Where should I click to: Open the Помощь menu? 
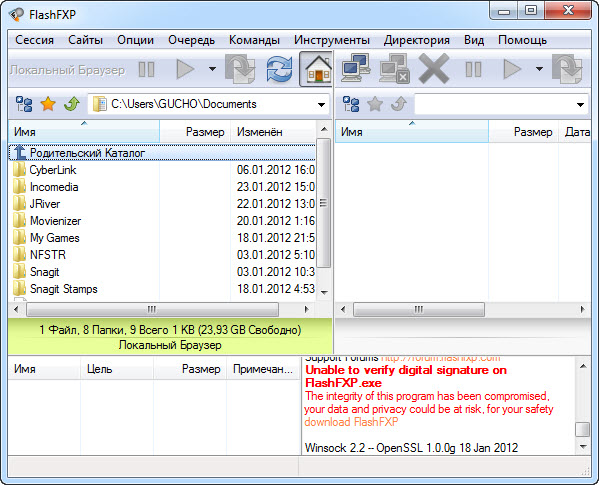tap(523, 40)
